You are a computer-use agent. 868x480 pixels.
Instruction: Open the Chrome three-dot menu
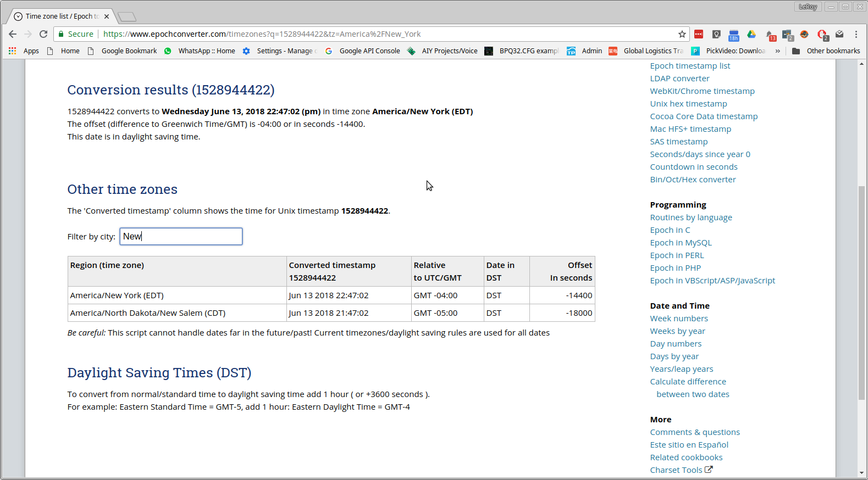tap(856, 34)
